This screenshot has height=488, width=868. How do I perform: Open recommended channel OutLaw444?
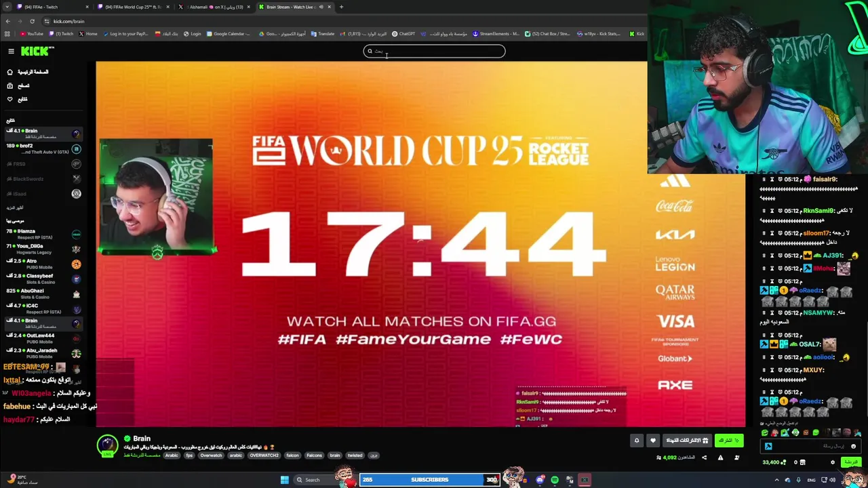point(43,338)
